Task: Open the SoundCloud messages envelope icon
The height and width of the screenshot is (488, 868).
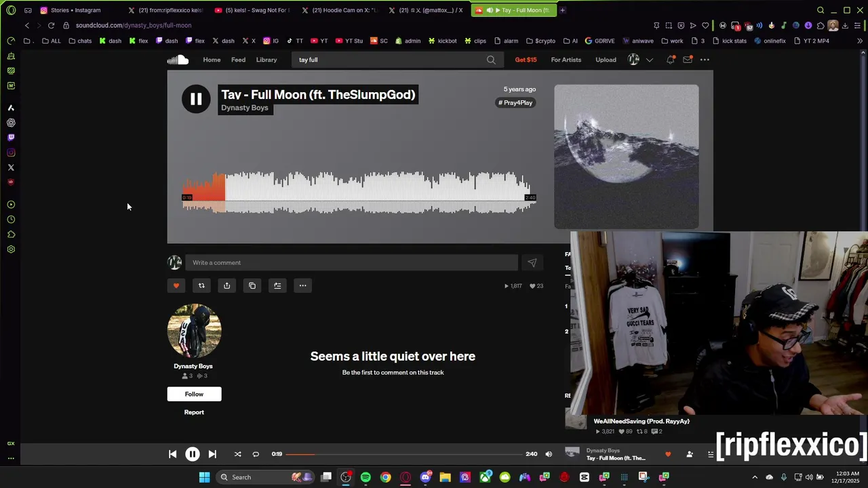Action: (x=688, y=60)
